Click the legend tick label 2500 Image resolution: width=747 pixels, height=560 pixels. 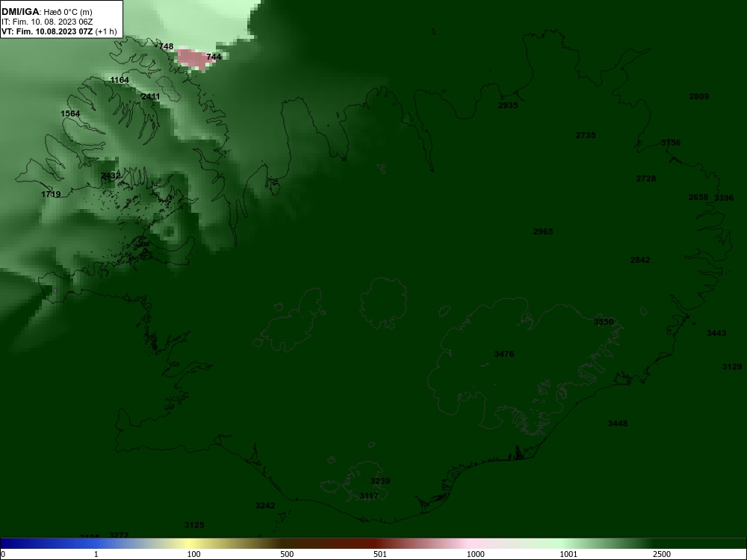pyautogui.click(x=662, y=555)
